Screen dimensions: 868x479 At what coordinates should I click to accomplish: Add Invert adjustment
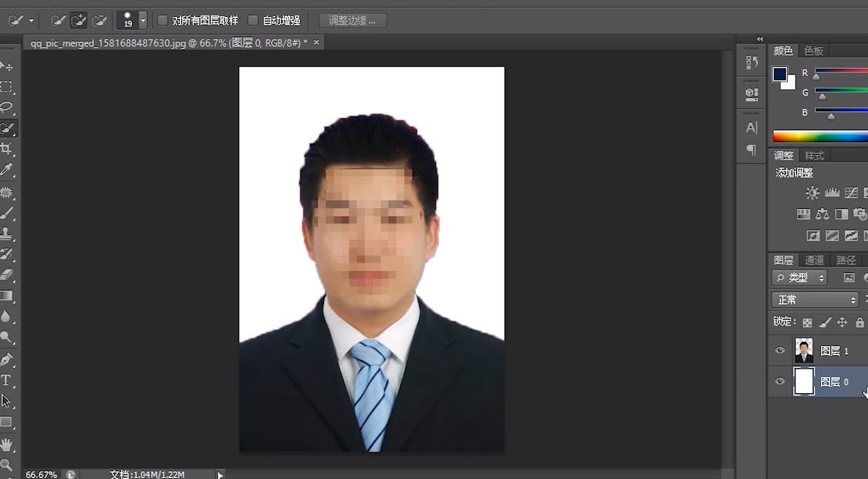tap(813, 236)
